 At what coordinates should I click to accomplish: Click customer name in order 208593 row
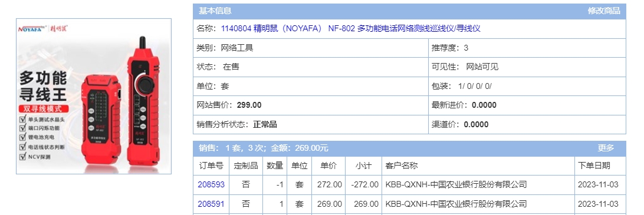456,184
